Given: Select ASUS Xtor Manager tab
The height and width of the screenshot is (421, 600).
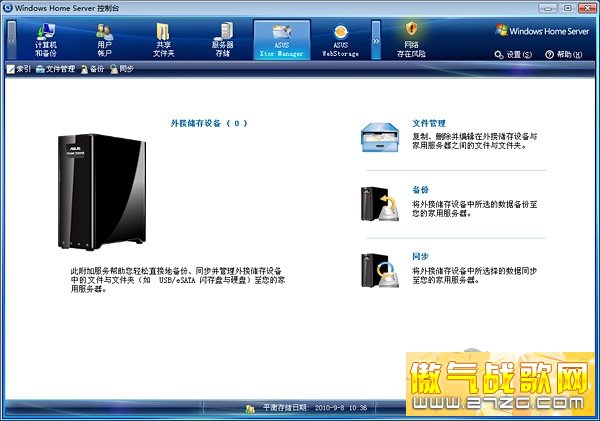Looking at the screenshot, I should (x=282, y=40).
